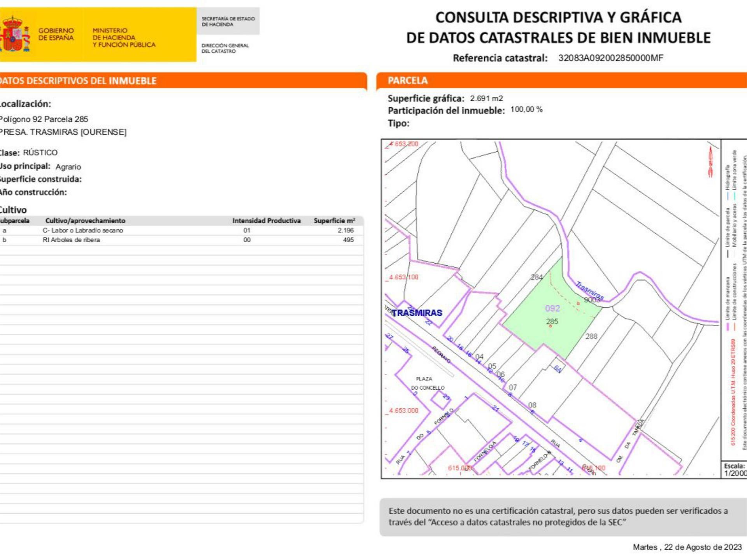Click block label '08' on the map
This screenshot has height=560, width=747.
coord(532,405)
